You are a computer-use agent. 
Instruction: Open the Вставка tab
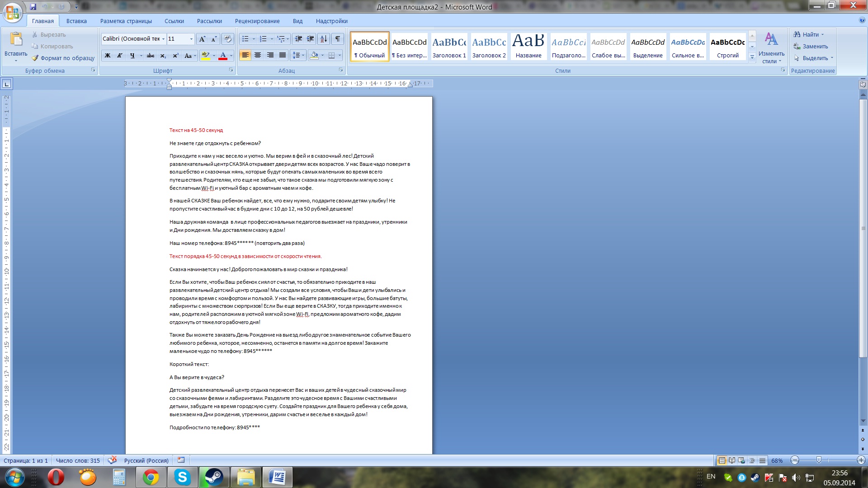pos(76,21)
